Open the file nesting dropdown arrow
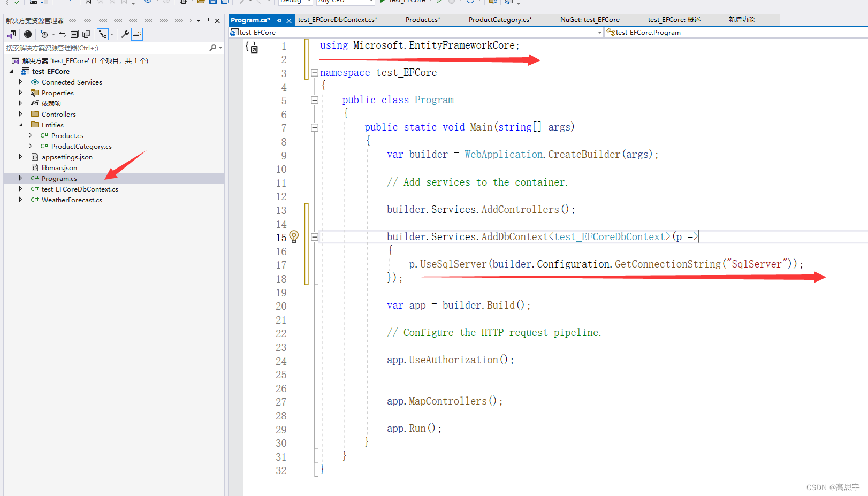The image size is (868, 496). pyautogui.click(x=112, y=34)
